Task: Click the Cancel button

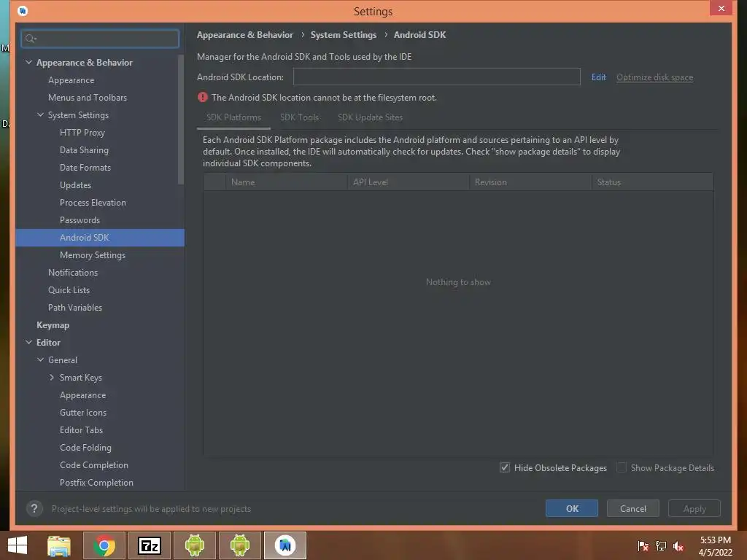Action: pyautogui.click(x=632, y=508)
